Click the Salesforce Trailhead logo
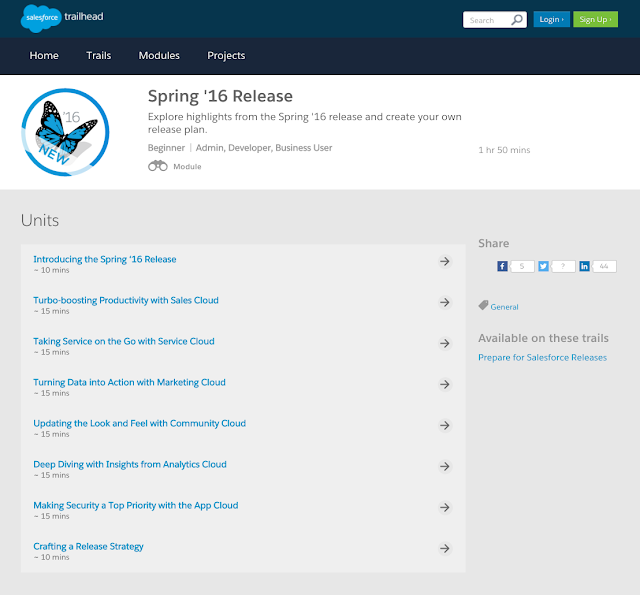 (x=62, y=18)
